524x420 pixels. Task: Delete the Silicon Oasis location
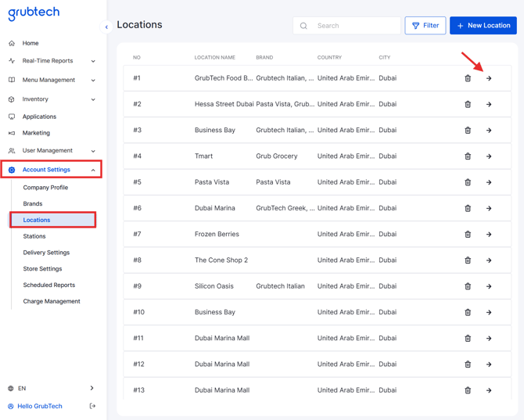(468, 286)
